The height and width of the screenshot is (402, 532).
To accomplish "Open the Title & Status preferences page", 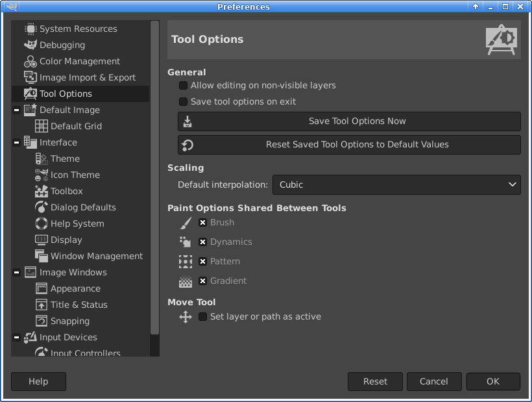I will tap(79, 305).
